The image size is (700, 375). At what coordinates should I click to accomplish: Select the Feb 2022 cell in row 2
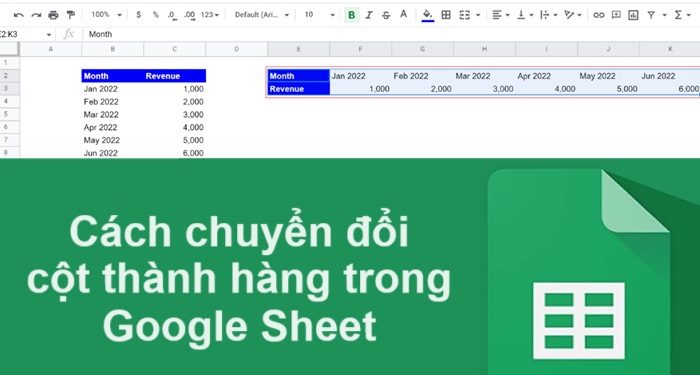(423, 76)
